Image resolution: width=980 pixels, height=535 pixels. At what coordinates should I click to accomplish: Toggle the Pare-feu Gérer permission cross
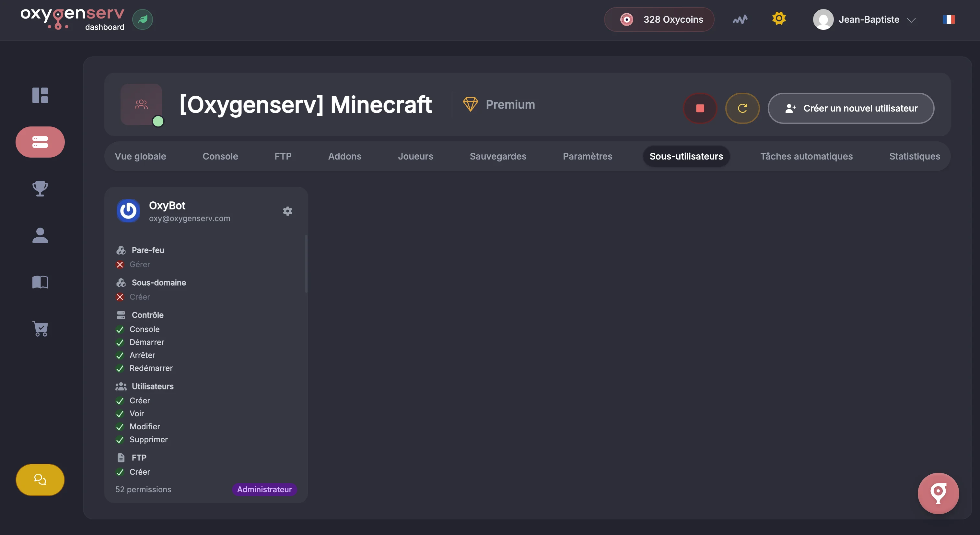(x=120, y=265)
